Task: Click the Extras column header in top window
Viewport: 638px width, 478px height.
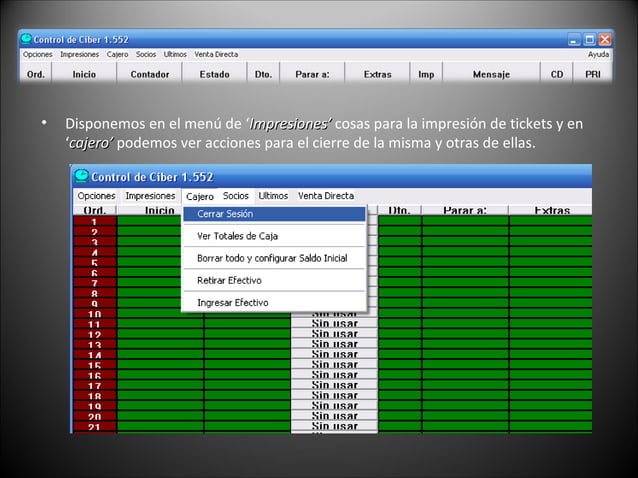Action: pyautogui.click(x=378, y=74)
